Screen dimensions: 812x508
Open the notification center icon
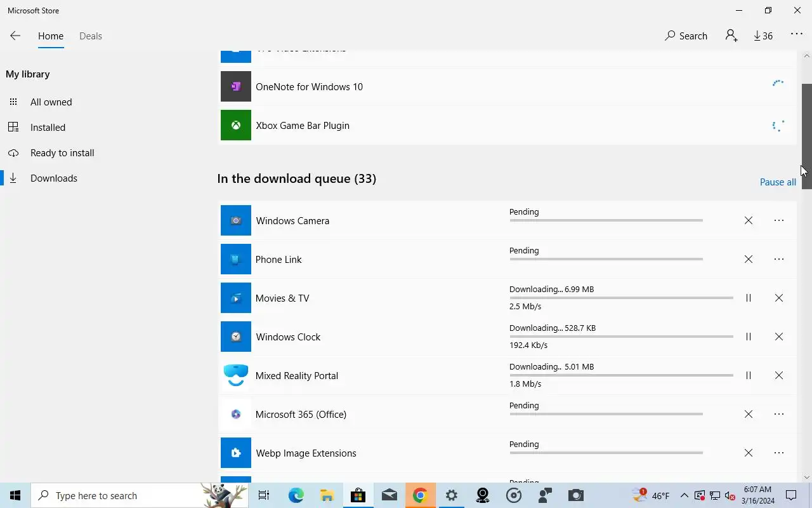pos(791,495)
